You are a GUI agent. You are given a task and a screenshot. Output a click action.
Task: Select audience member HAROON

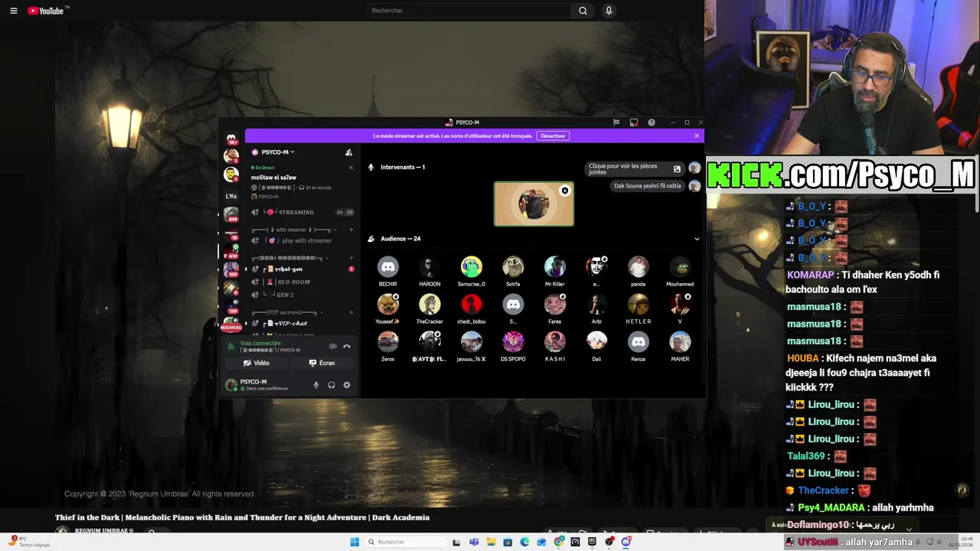click(x=430, y=271)
